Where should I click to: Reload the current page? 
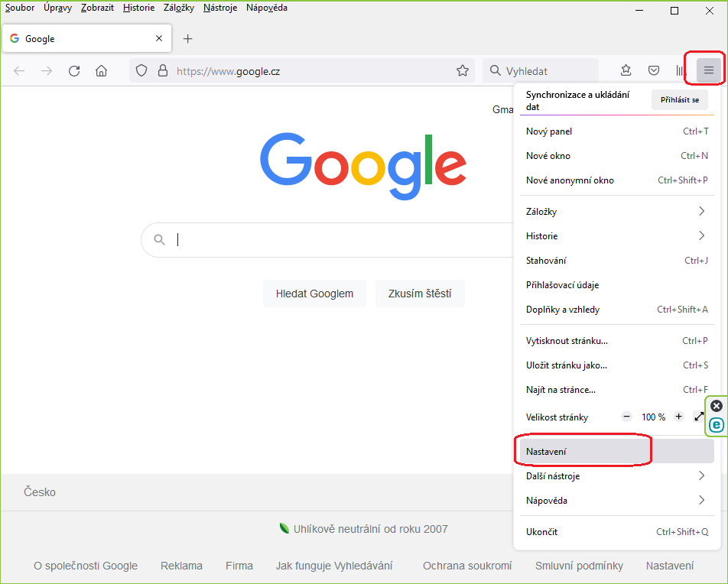point(74,71)
